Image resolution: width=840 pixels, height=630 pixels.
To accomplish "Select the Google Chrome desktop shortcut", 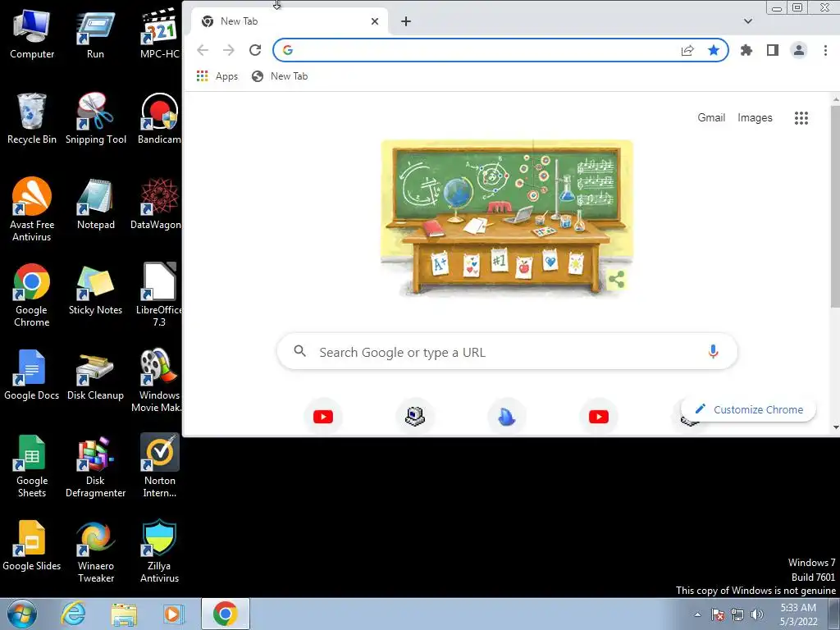I will pos(32,294).
